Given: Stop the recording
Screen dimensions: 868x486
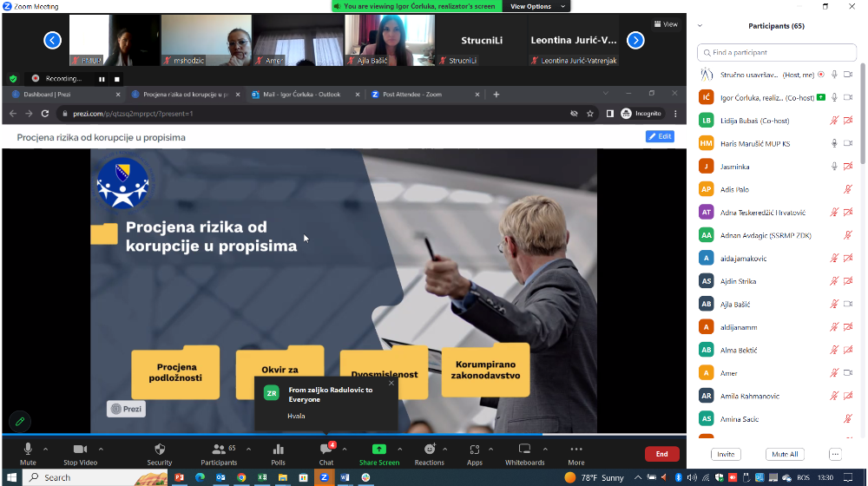Looking at the screenshot, I should click(117, 79).
